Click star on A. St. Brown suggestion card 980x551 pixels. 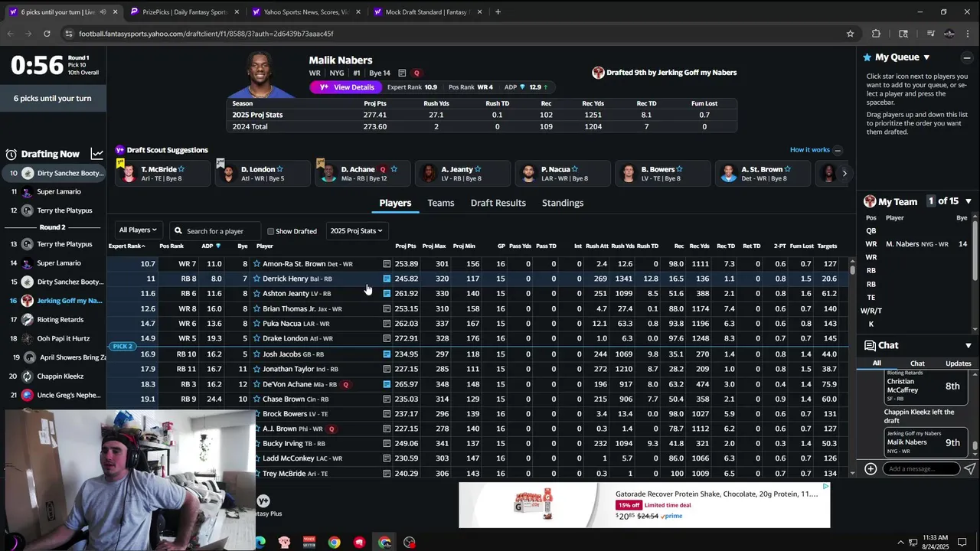pos(787,169)
